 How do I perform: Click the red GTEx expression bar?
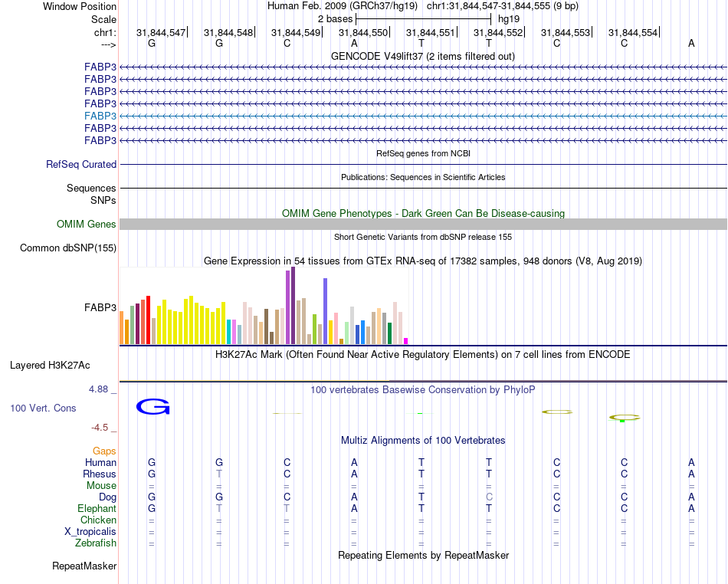coord(148,320)
